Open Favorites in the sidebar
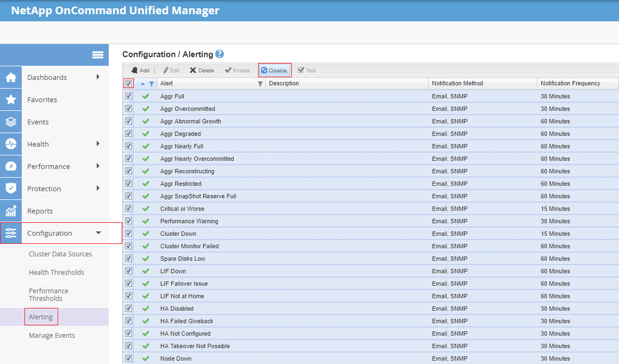The height and width of the screenshot is (364, 619). pyautogui.click(x=42, y=100)
